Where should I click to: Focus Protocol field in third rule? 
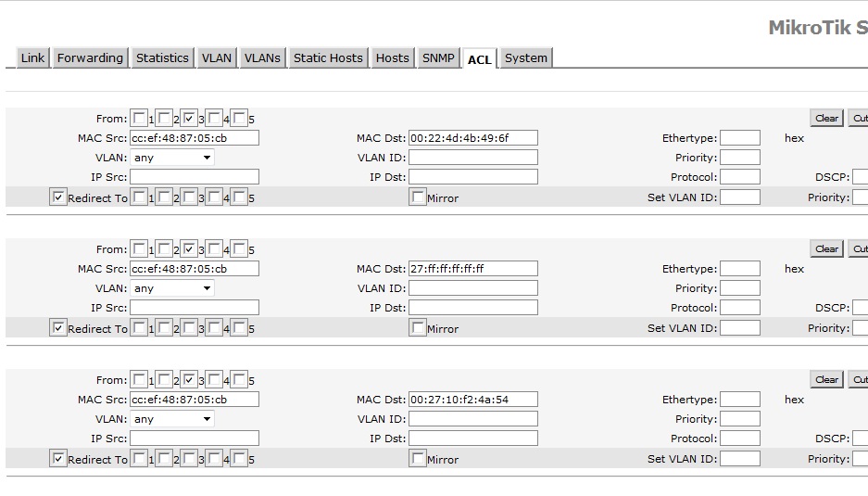740,439
